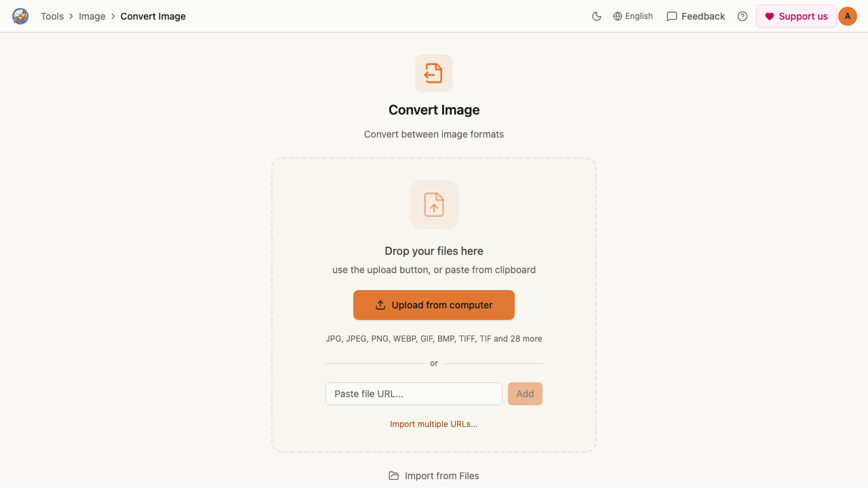Viewport: 868px width, 488px height.
Task: Open the English language selector
Action: point(633,16)
